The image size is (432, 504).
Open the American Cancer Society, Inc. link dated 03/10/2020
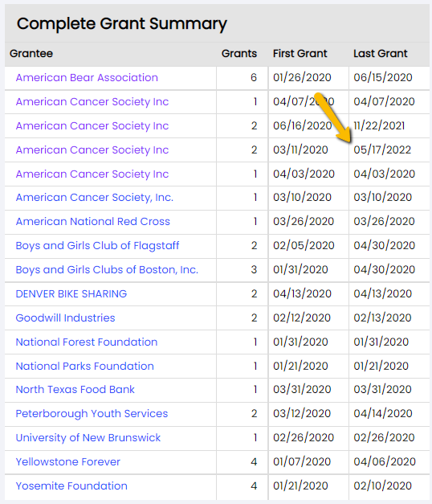click(x=95, y=198)
